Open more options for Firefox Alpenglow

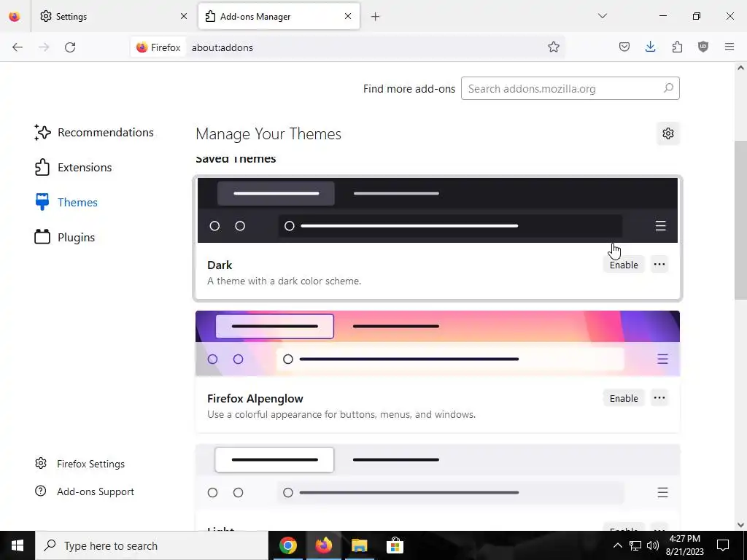[x=659, y=398]
